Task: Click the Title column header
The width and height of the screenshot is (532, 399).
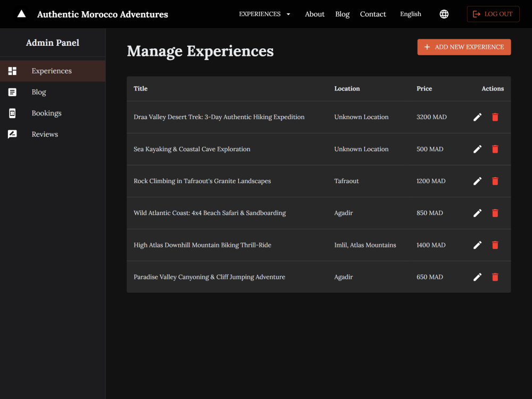Action: point(140,88)
